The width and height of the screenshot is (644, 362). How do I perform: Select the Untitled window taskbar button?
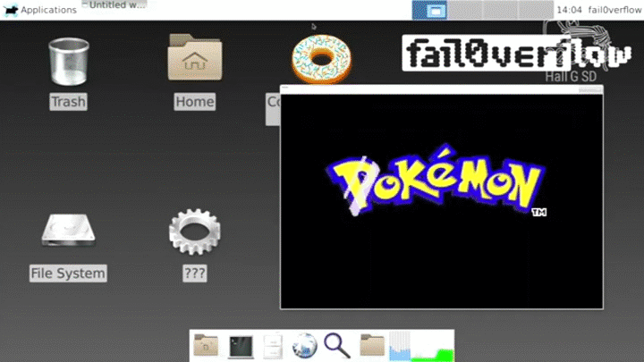point(114,5)
